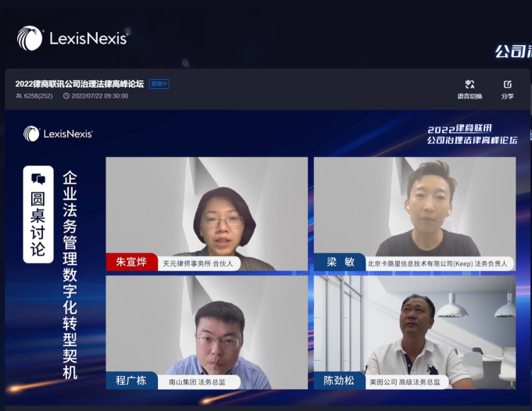Click the 美图公司 高级法务总监 caption

pyautogui.click(x=405, y=382)
